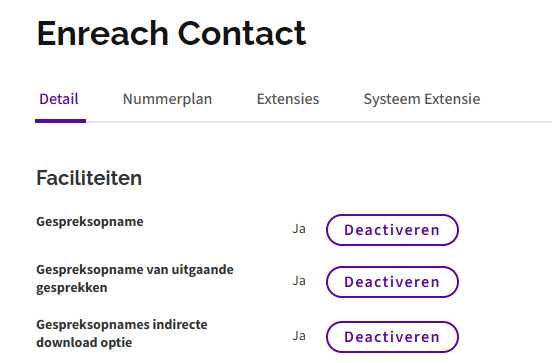The image size is (552, 363).
Task: Click the 'download optie' text line
Action: tap(84, 343)
